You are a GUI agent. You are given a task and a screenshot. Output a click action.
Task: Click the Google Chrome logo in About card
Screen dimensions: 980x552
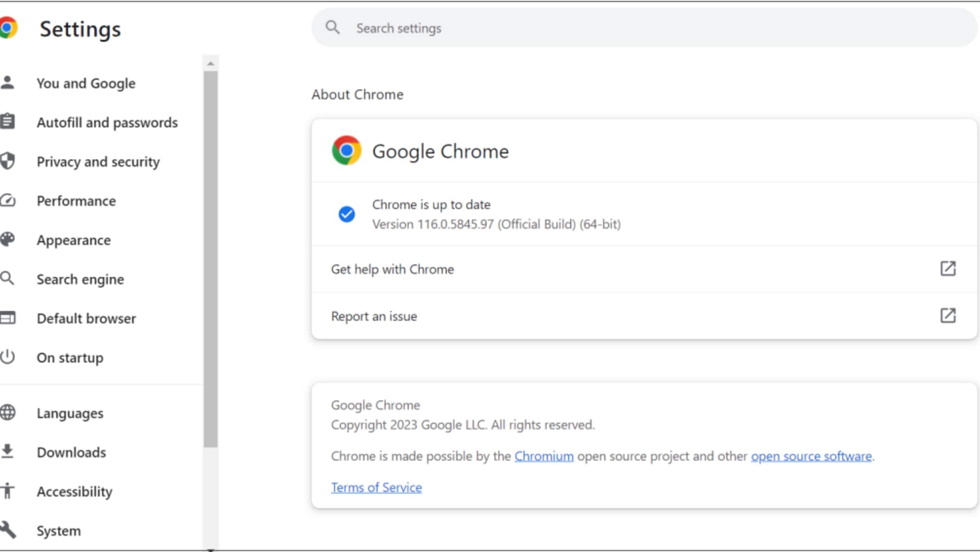(x=347, y=151)
